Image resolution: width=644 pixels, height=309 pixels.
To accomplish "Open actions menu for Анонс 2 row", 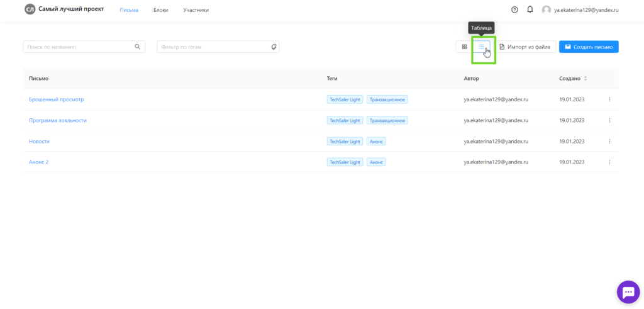I will pos(609,162).
